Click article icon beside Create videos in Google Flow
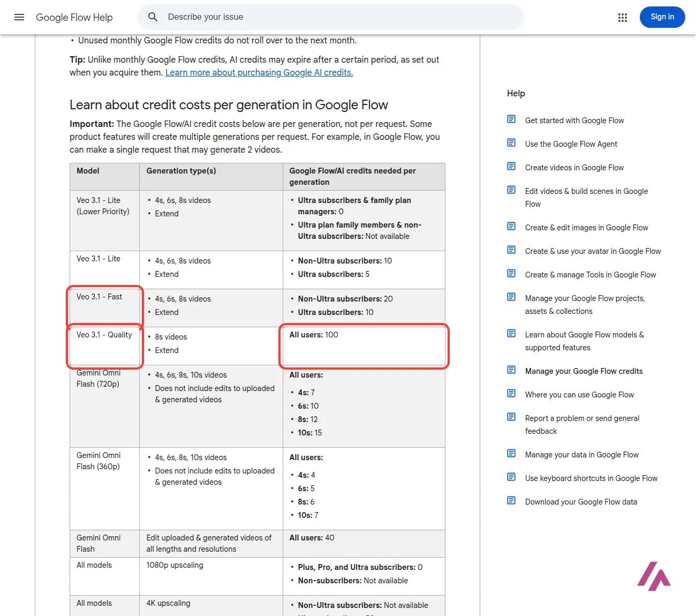696x616 pixels. click(511, 166)
